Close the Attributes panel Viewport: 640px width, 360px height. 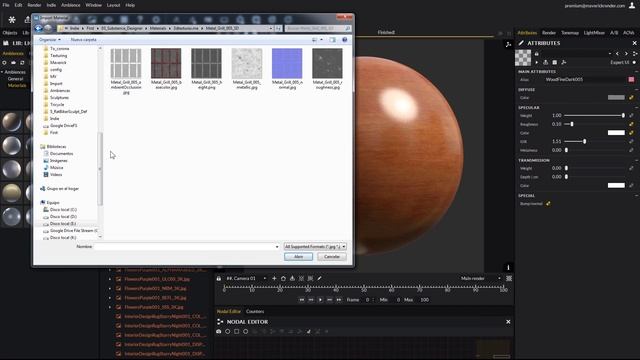(x=634, y=43)
